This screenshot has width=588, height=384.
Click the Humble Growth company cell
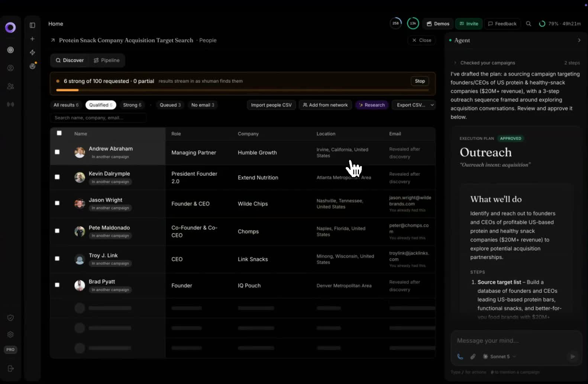point(257,153)
